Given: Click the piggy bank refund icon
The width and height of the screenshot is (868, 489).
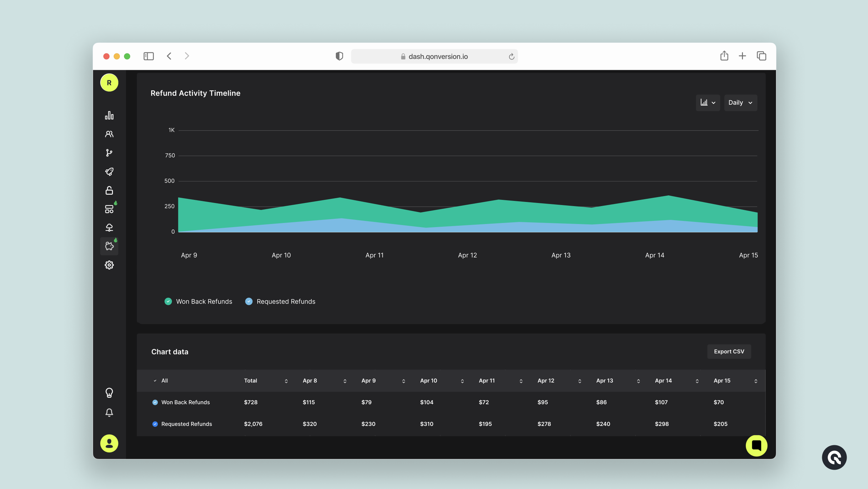Looking at the screenshot, I should [109, 246].
